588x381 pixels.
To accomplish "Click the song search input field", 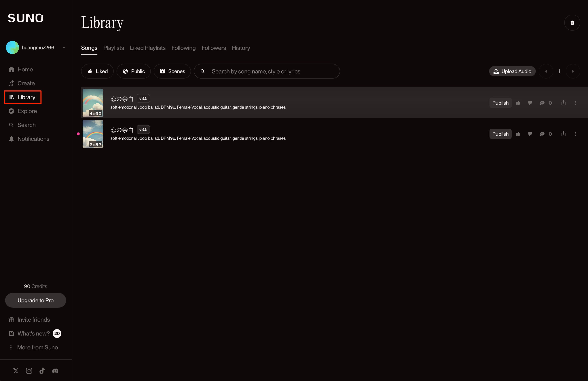I will coord(272,71).
